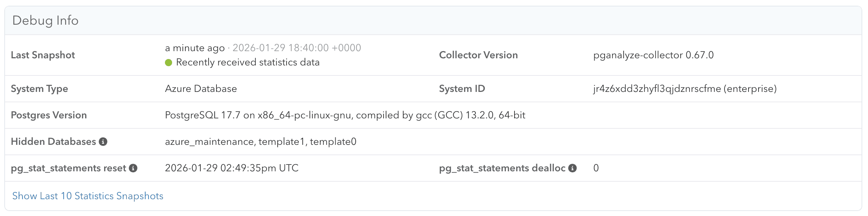The height and width of the screenshot is (216, 868).
Task: Click the pg_stat_statements reset info icon
Action: pyautogui.click(x=133, y=168)
